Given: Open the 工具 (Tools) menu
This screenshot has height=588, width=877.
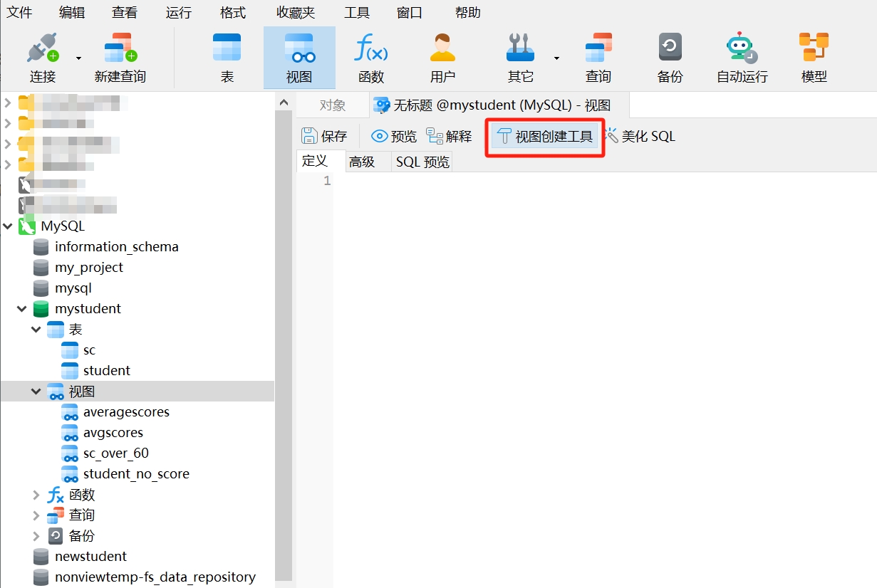Looking at the screenshot, I should (356, 12).
